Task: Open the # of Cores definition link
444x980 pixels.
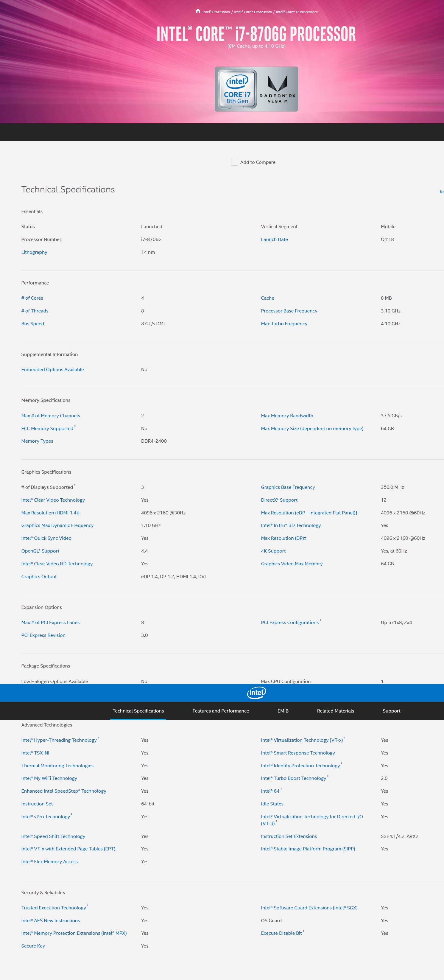Action: pyautogui.click(x=32, y=298)
